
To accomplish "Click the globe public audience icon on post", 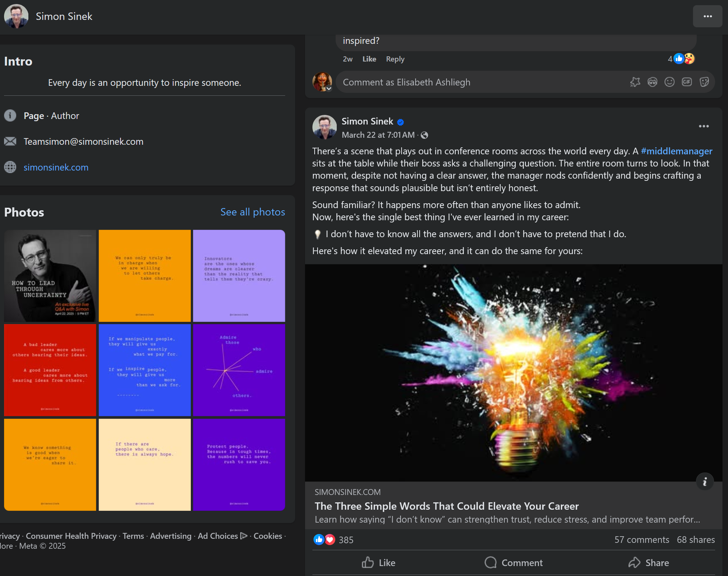I will pos(424,135).
